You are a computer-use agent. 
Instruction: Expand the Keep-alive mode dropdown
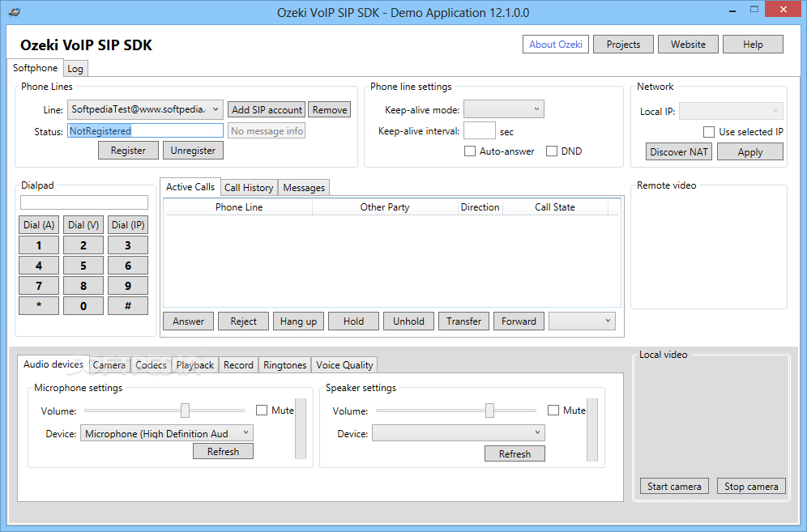[x=503, y=109]
